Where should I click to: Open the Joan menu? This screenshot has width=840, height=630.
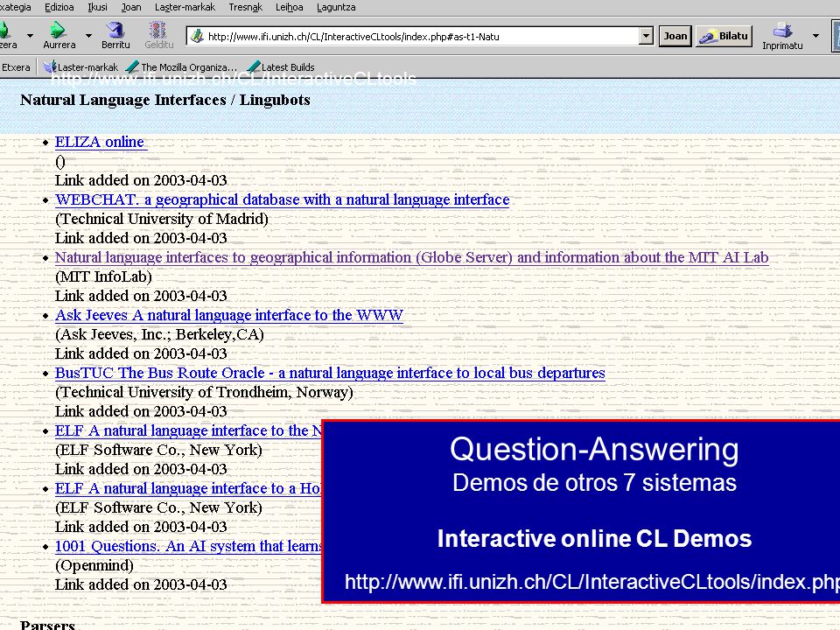point(131,7)
